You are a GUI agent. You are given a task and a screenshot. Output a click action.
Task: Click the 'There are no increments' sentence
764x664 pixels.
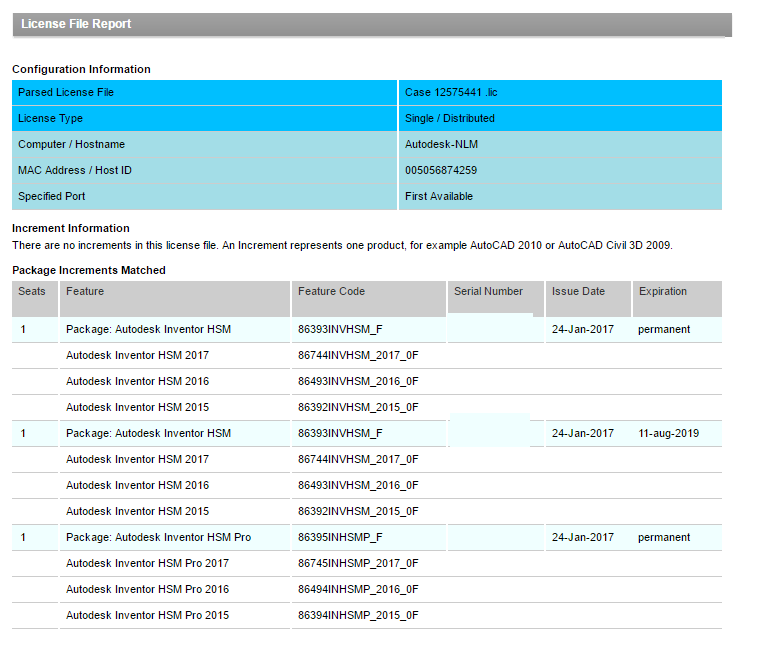click(342, 245)
